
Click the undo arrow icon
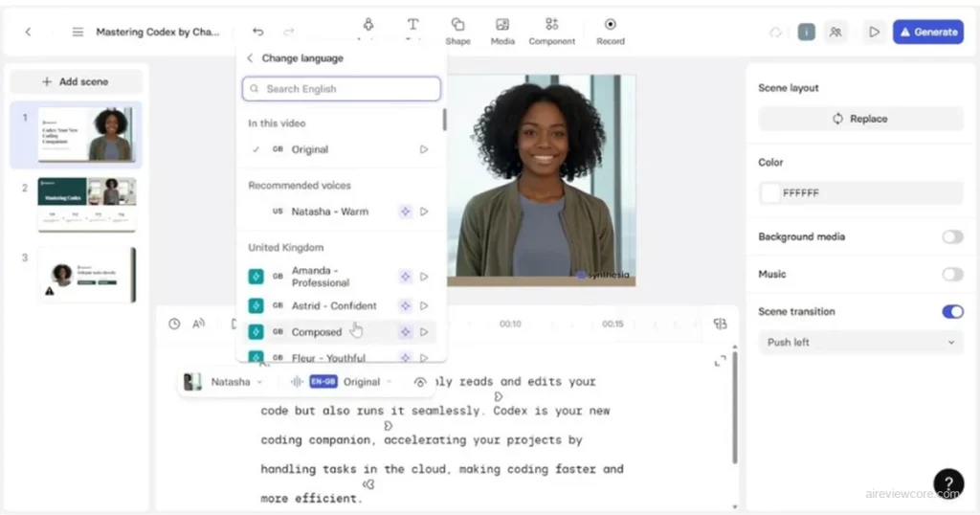click(258, 32)
